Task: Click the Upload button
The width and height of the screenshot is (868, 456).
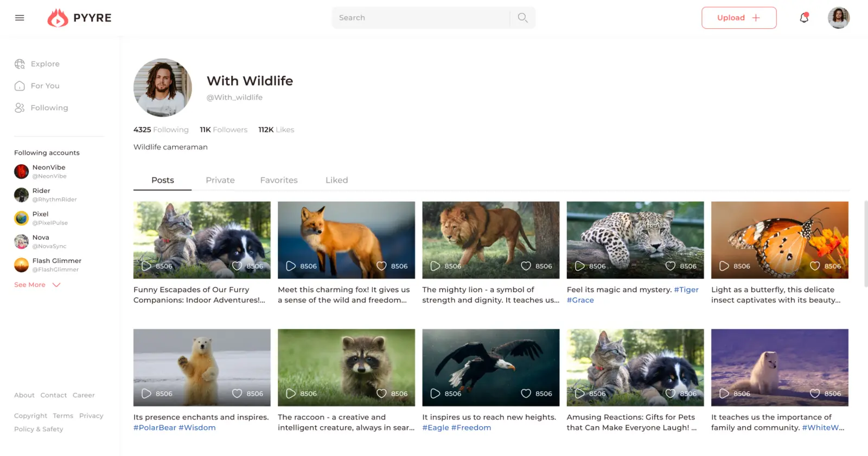Action: click(739, 18)
